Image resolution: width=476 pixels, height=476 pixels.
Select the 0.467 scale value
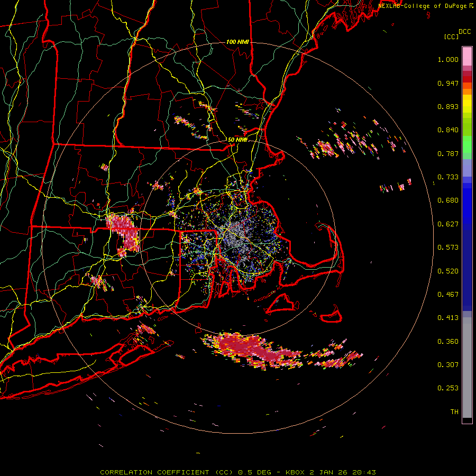(448, 295)
